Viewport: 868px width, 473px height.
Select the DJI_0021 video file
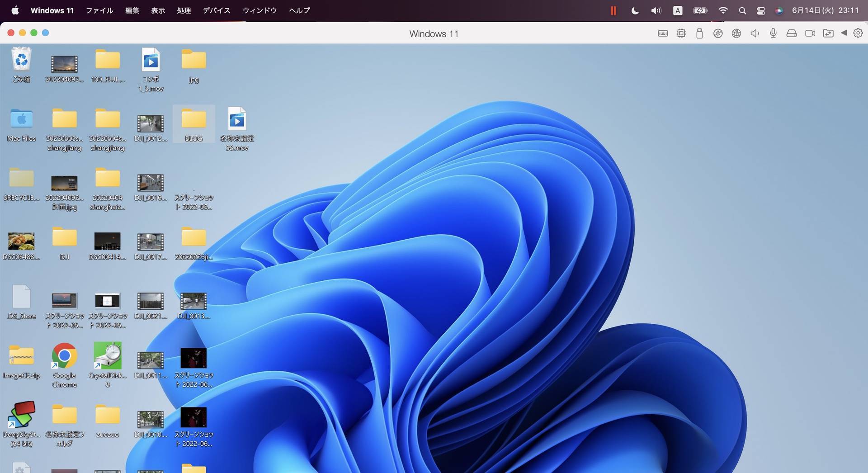pos(151,306)
